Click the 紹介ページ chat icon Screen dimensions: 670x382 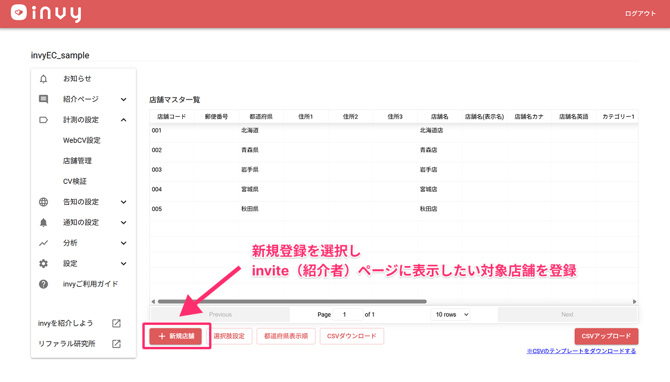(43, 99)
